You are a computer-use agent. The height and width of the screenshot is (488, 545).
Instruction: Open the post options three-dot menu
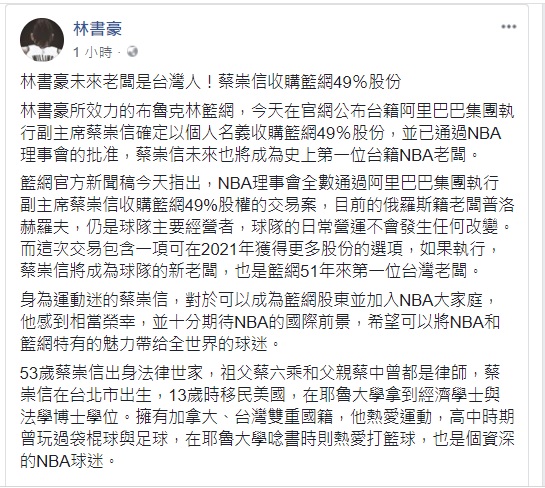[508, 27]
